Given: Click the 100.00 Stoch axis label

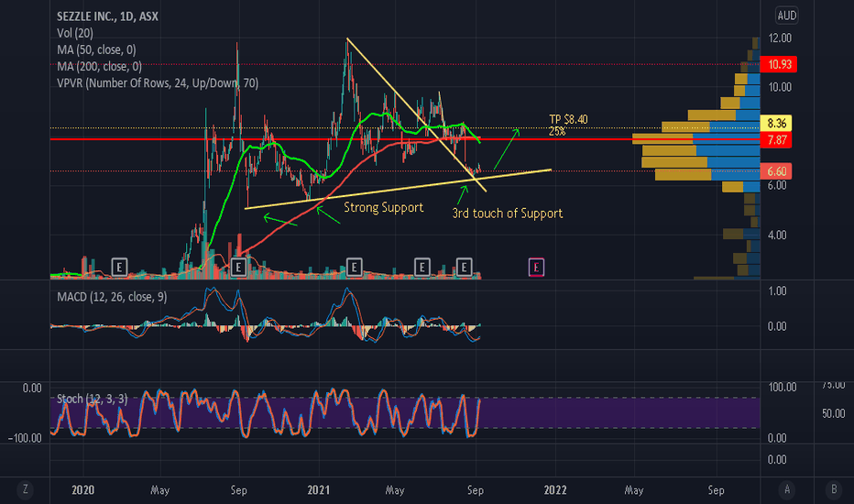Looking at the screenshot, I should coord(783,388).
